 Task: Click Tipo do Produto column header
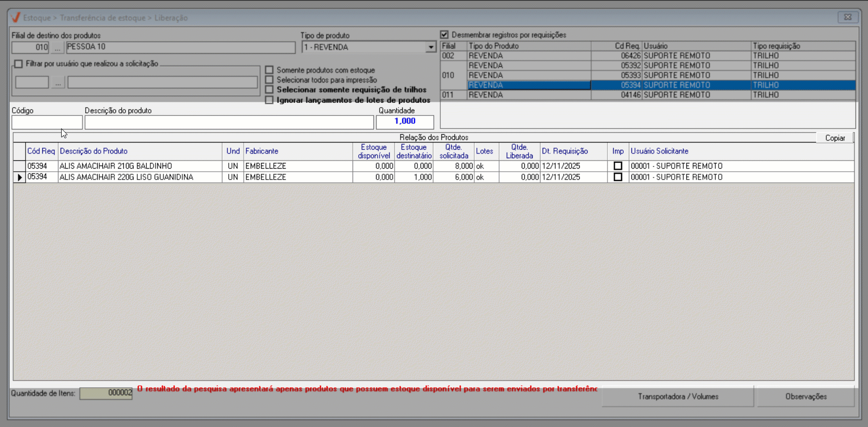529,46
